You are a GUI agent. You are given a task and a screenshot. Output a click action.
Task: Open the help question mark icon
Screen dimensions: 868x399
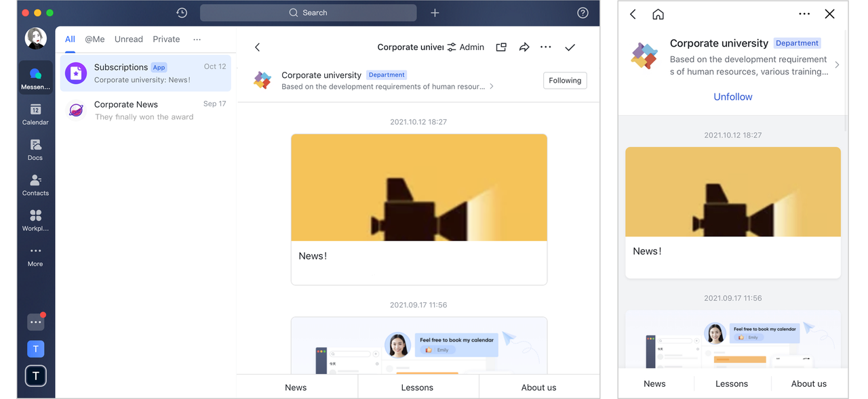(x=583, y=13)
